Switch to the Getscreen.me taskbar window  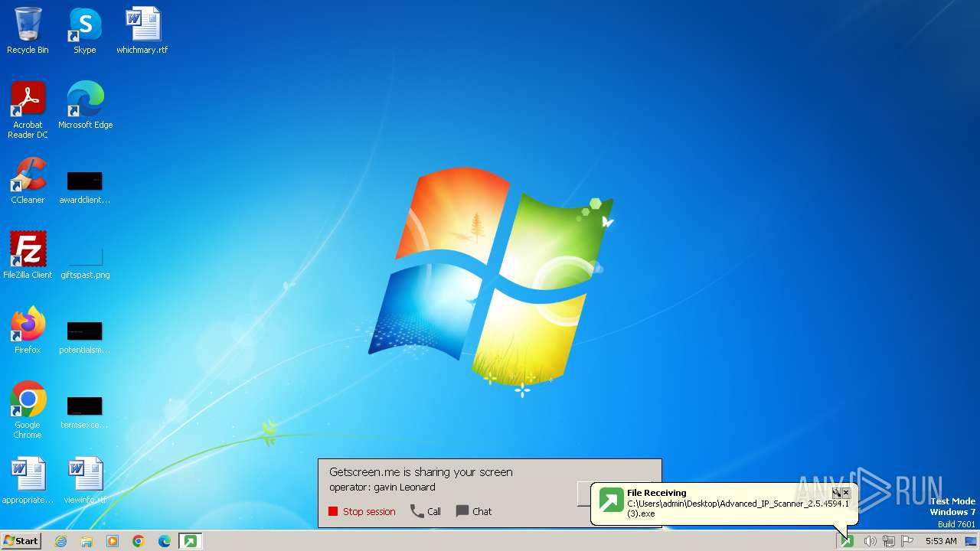pyautogui.click(x=190, y=541)
